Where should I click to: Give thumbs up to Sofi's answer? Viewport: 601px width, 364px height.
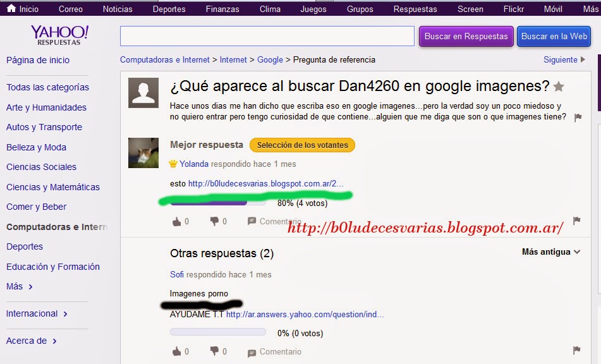click(176, 351)
